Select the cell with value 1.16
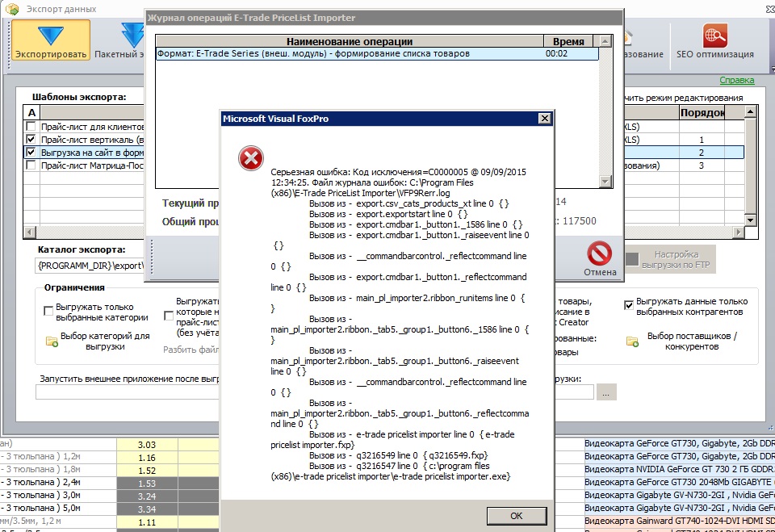775x532 pixels. tap(147, 458)
